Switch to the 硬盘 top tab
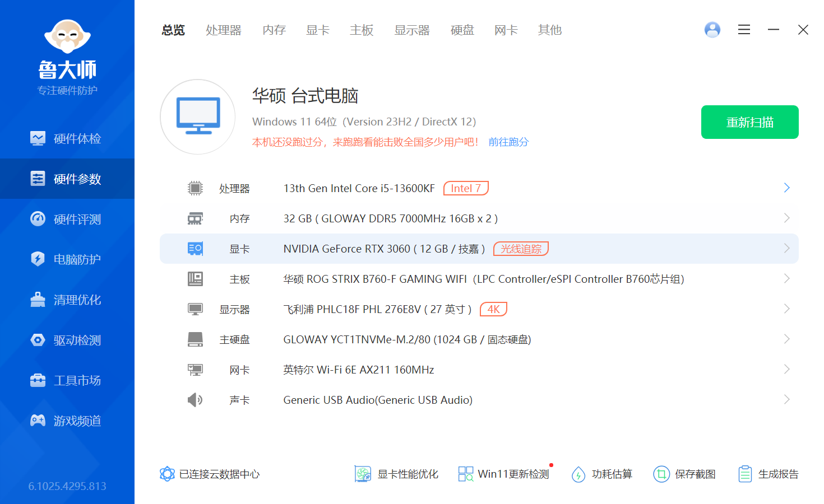Image resolution: width=824 pixels, height=504 pixels. pos(462,30)
